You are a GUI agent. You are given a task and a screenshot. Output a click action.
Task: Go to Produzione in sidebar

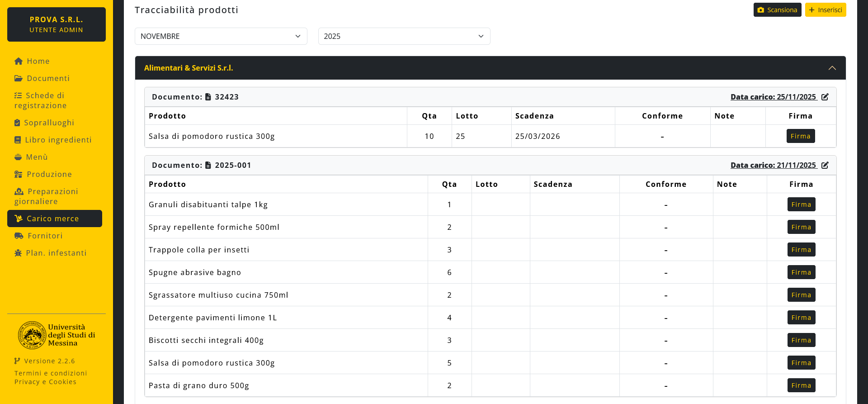pos(49,174)
